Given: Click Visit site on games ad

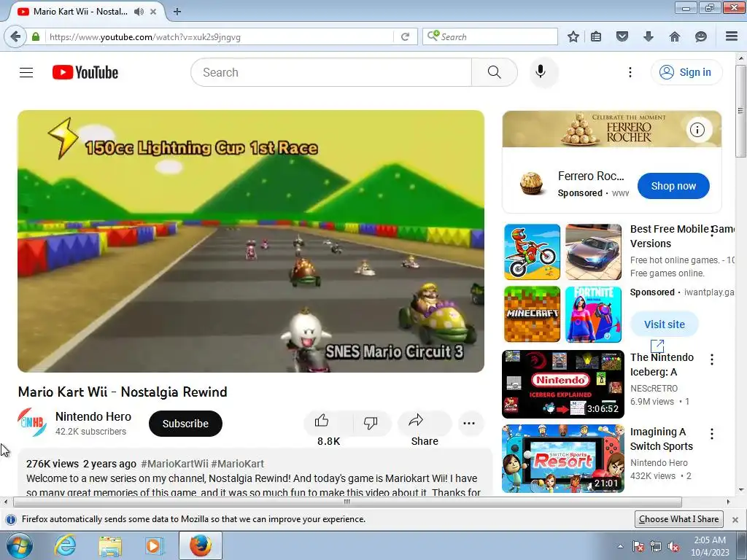Looking at the screenshot, I should 664,324.
